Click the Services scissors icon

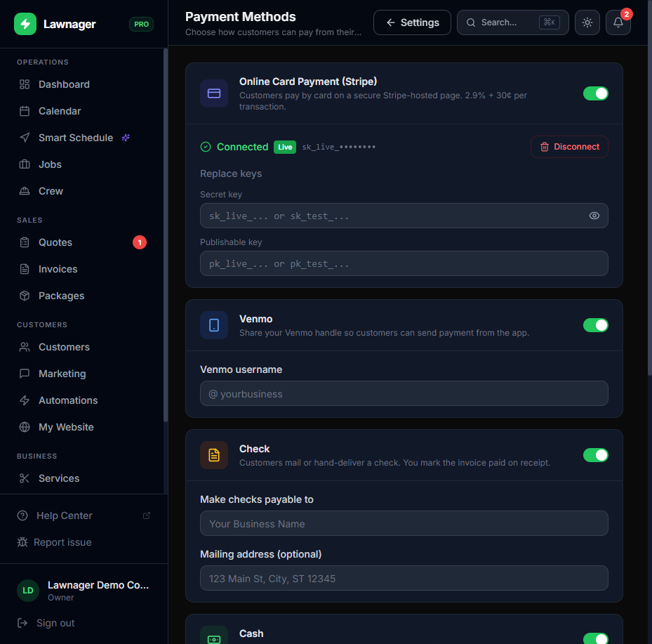tap(25, 479)
